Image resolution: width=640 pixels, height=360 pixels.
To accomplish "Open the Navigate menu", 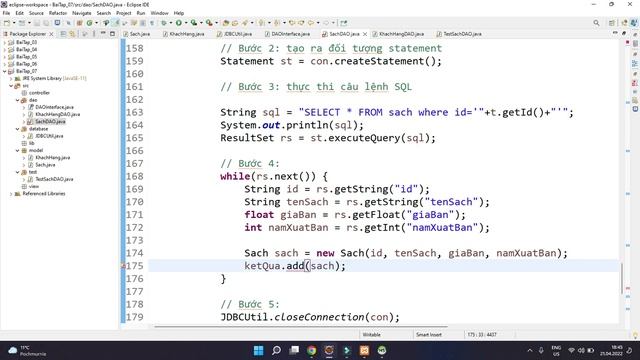I will (82, 13).
